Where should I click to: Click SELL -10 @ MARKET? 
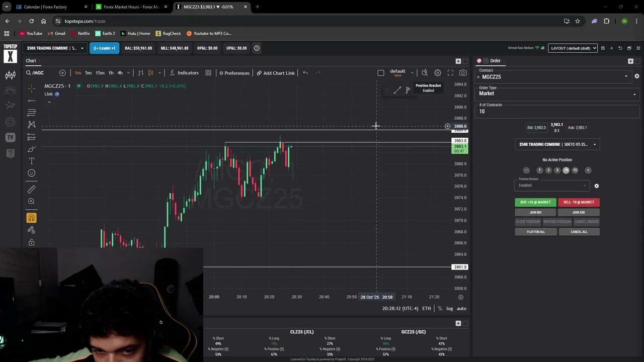point(579,202)
